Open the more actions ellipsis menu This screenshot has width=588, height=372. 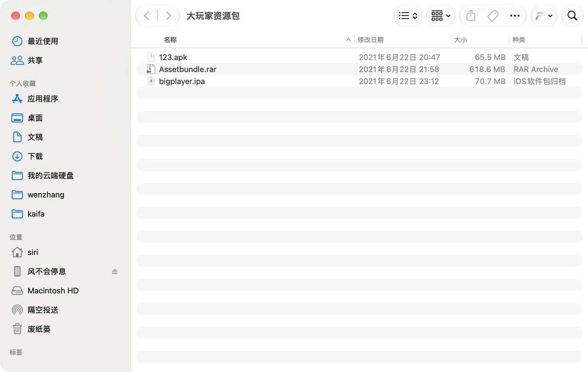[x=514, y=16]
